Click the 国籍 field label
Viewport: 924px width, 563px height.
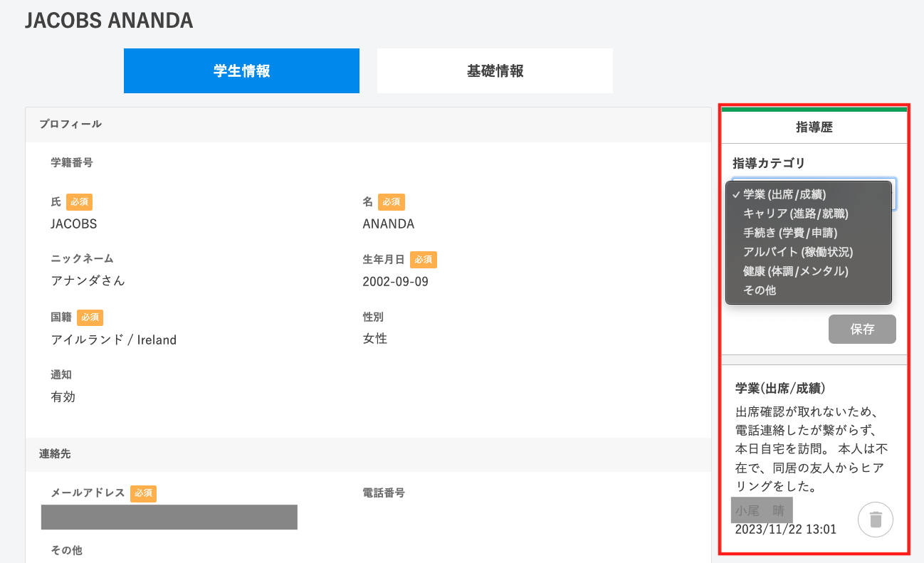point(61,317)
